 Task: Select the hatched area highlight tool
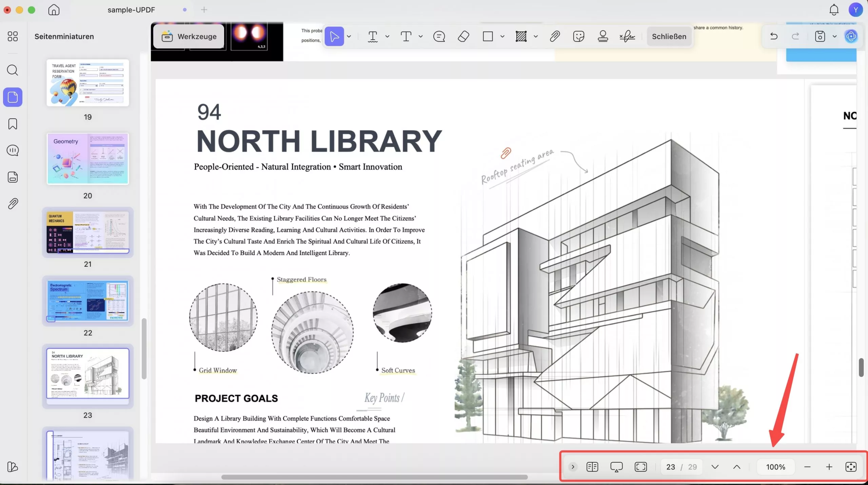point(521,36)
